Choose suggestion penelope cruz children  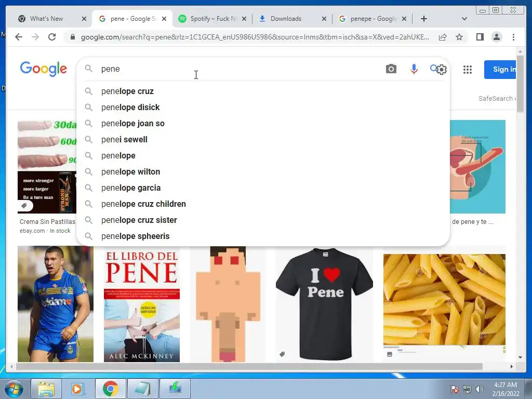(263, 204)
